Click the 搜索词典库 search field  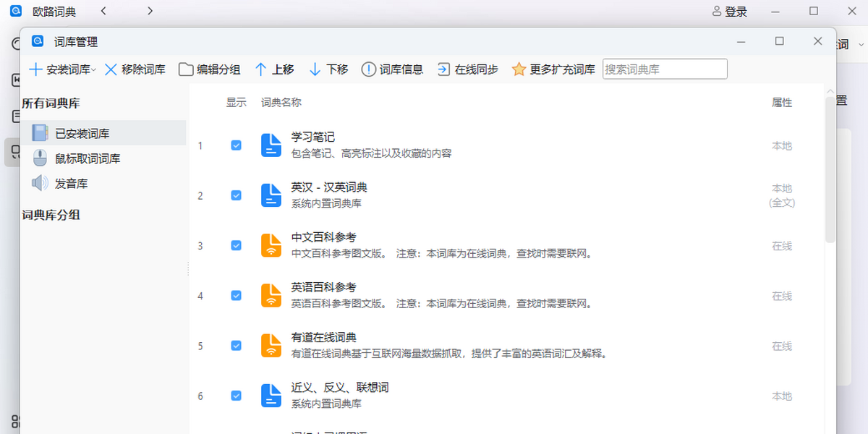(664, 69)
